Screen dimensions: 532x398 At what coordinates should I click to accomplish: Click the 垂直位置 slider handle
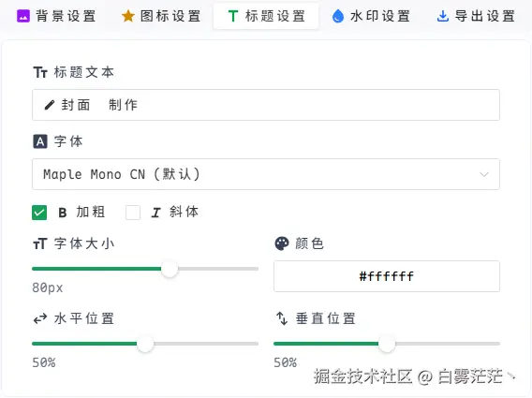(387, 344)
